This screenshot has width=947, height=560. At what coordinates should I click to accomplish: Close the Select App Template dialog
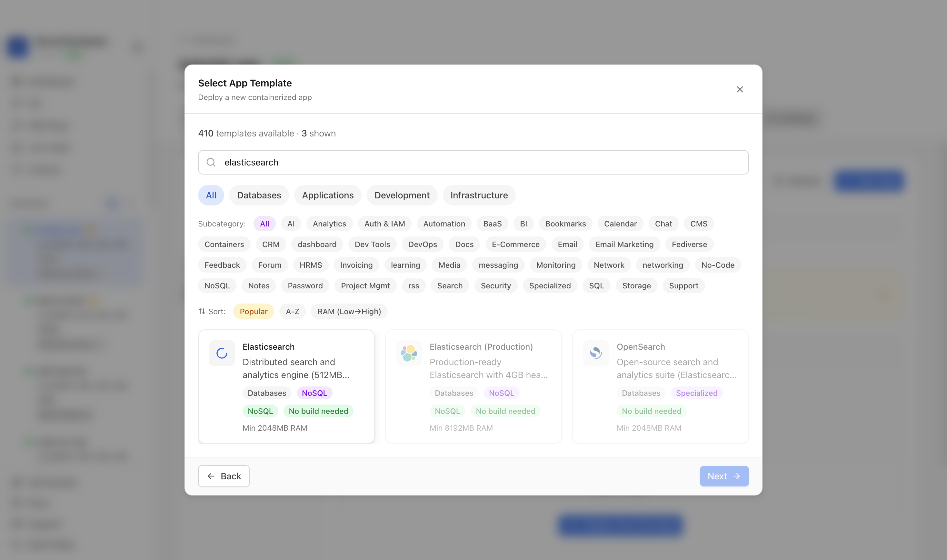(740, 89)
